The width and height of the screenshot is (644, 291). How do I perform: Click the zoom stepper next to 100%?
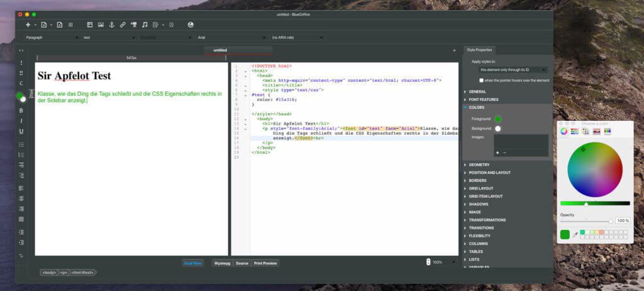(x=428, y=262)
